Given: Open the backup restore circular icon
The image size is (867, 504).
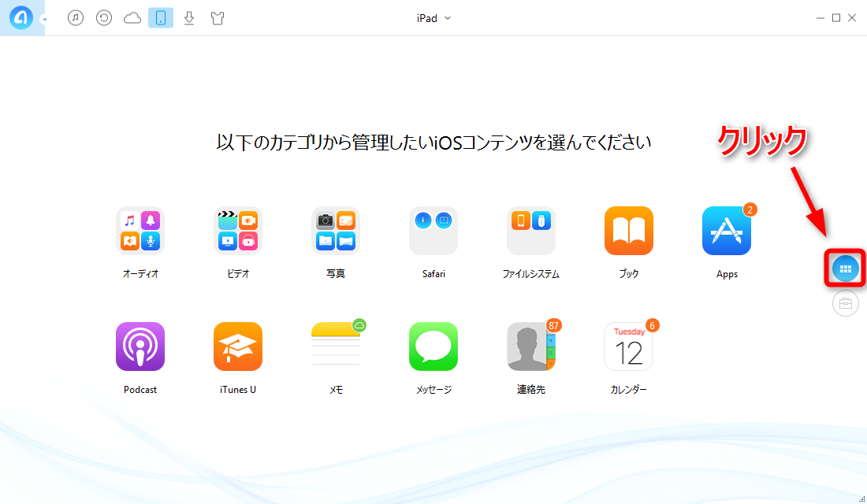Looking at the screenshot, I should click(x=104, y=17).
